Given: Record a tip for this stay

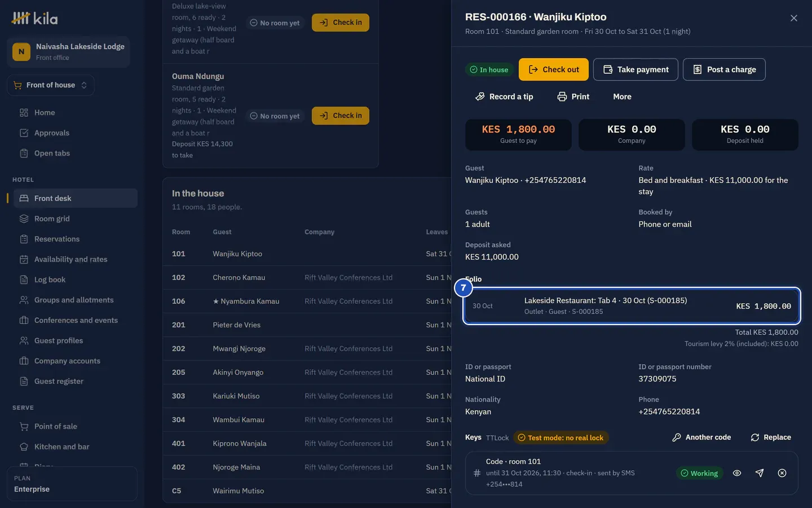Looking at the screenshot, I should tap(504, 97).
